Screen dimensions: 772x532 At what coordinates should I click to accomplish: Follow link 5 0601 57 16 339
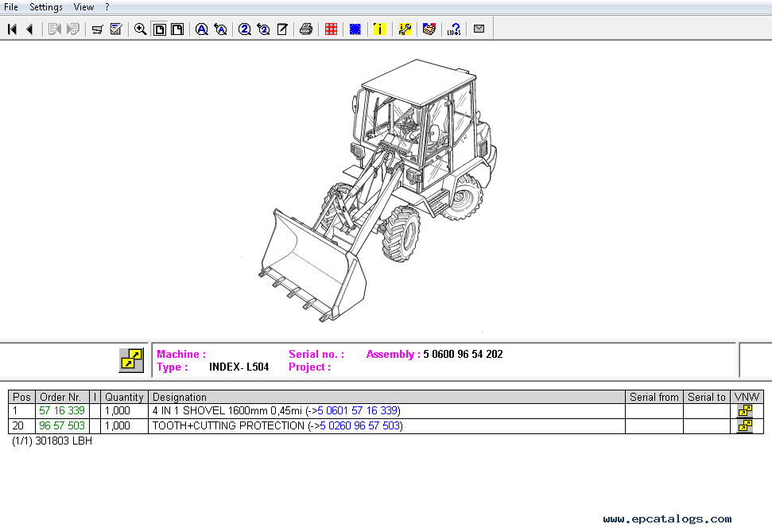click(358, 411)
